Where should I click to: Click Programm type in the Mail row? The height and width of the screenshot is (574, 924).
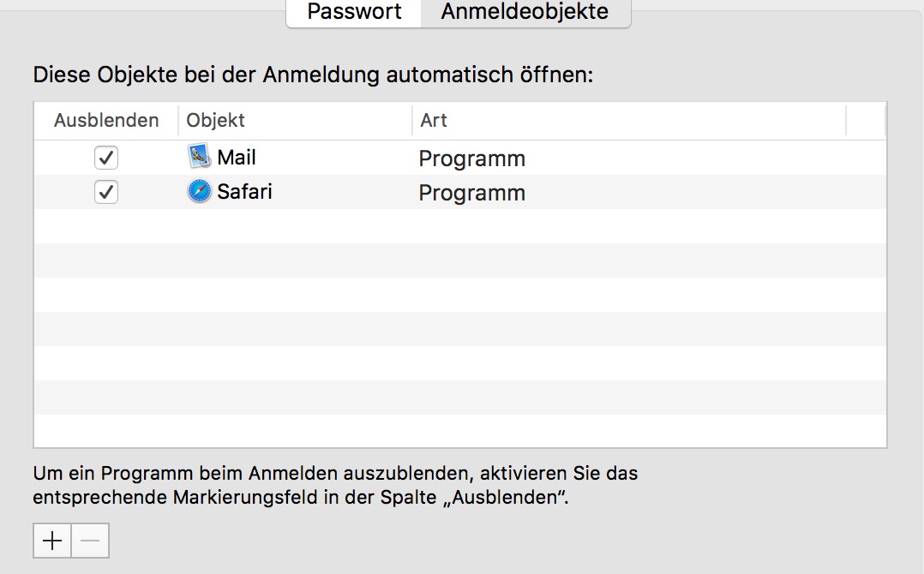tap(471, 158)
